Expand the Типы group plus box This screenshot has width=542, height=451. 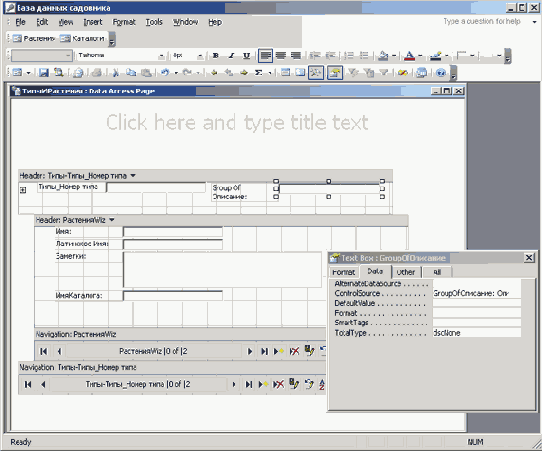(23, 190)
